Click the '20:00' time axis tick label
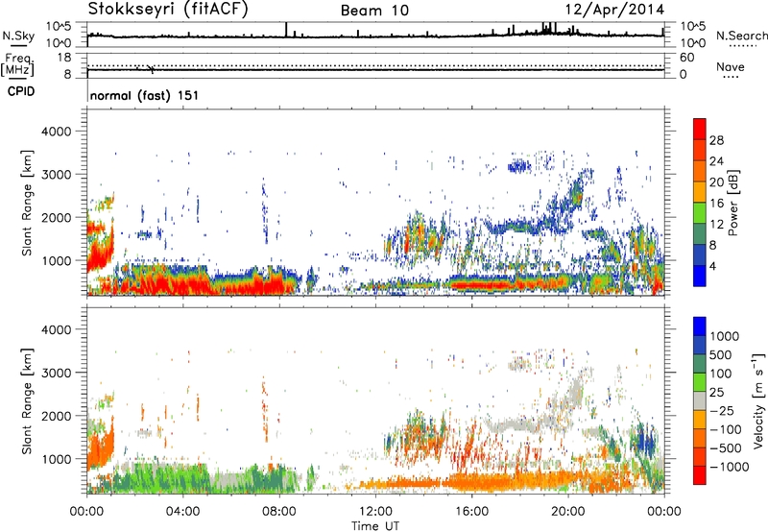 [x=568, y=512]
